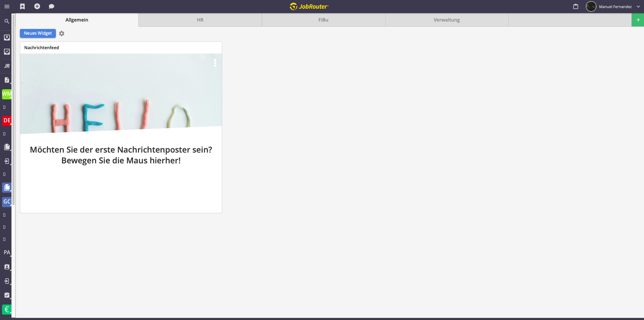
Task: Open the green WM sidebar tile
Action: (7, 94)
